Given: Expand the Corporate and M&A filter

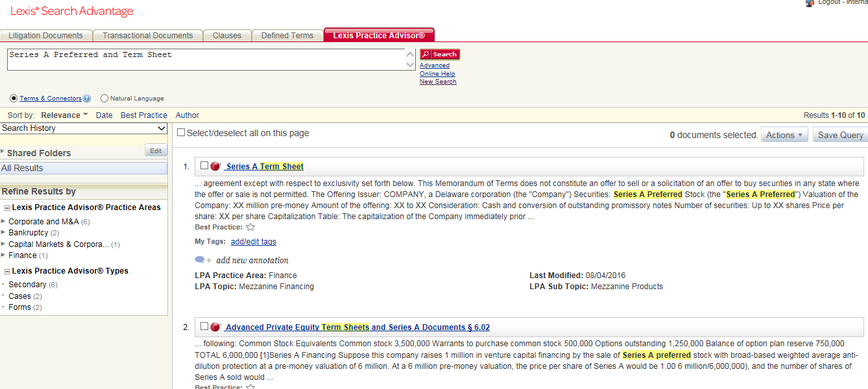Looking at the screenshot, I should [x=3, y=221].
